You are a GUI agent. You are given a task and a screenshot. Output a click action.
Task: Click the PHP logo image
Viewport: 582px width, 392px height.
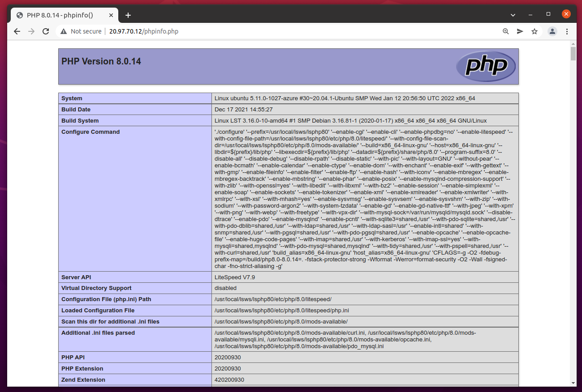pyautogui.click(x=486, y=67)
